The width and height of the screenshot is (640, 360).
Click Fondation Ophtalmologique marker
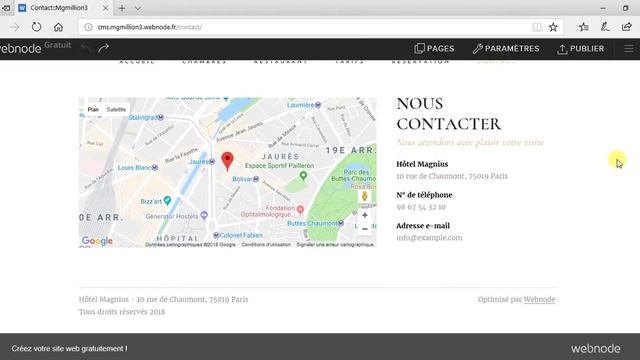(x=300, y=210)
